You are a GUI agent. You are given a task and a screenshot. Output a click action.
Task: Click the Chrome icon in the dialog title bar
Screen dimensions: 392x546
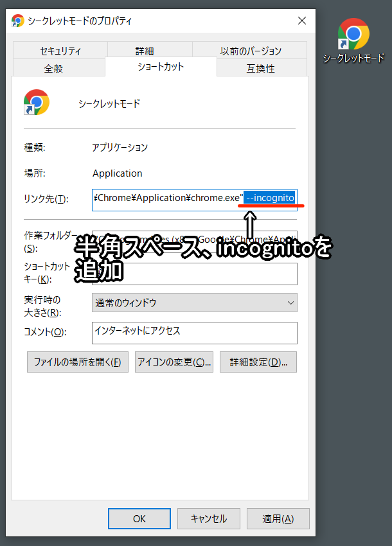[17, 21]
